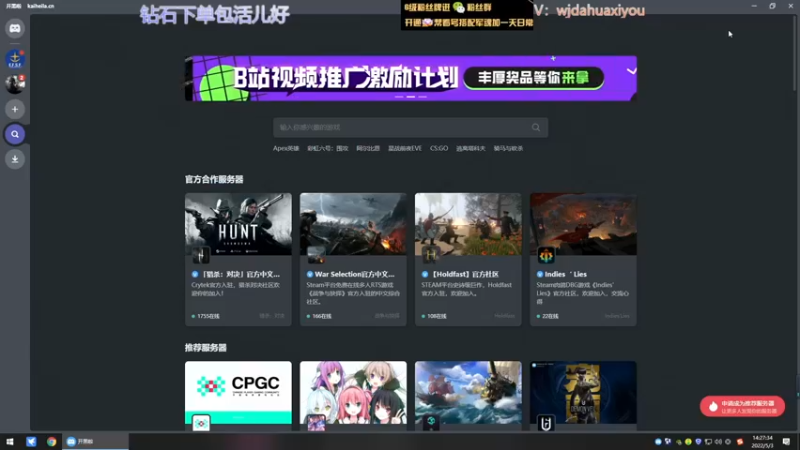Click the CPGC server small avatar icon

(x=201, y=423)
